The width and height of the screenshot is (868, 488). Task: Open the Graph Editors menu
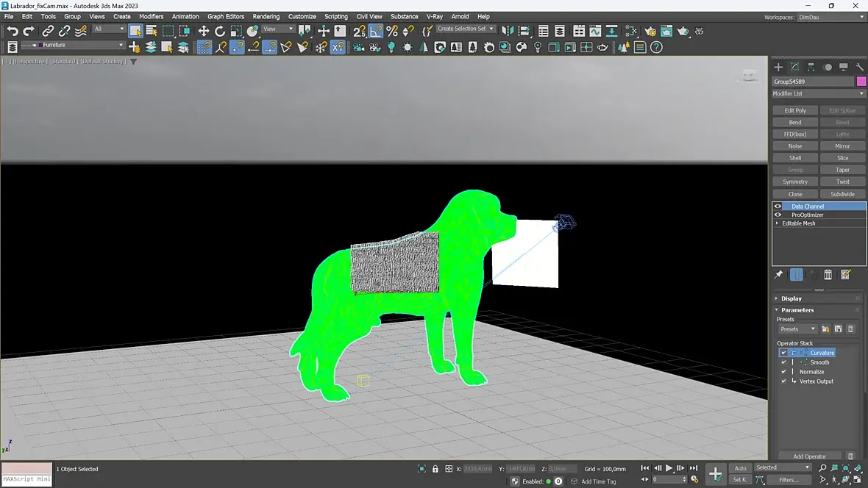point(225,17)
